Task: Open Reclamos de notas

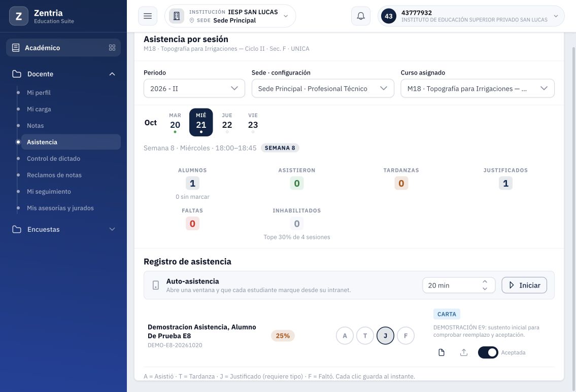Action: 54,175
